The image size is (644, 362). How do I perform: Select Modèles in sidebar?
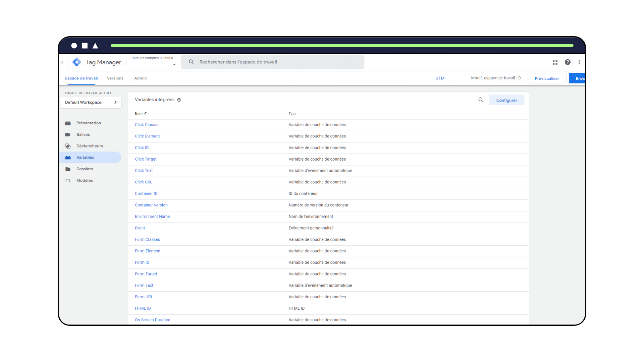pyautogui.click(x=85, y=180)
